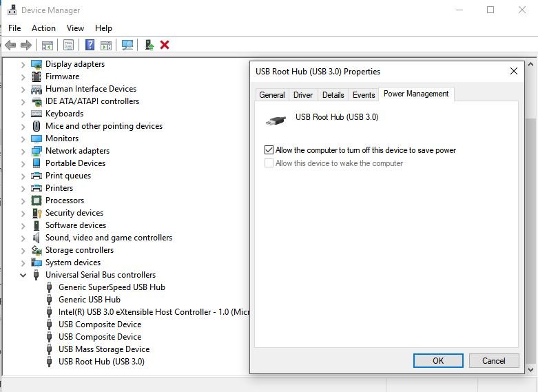Switch to the General tab
Image resolution: width=538 pixels, height=392 pixels.
coord(272,95)
